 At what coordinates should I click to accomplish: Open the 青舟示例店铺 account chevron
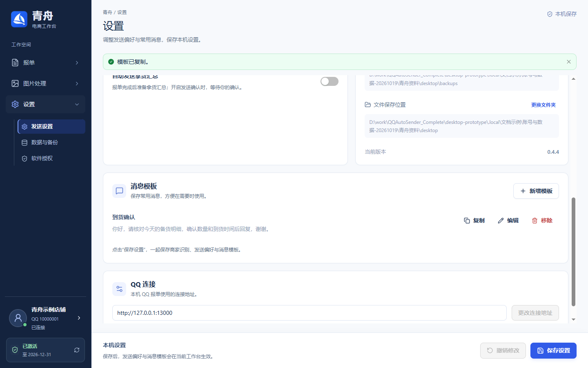click(79, 318)
